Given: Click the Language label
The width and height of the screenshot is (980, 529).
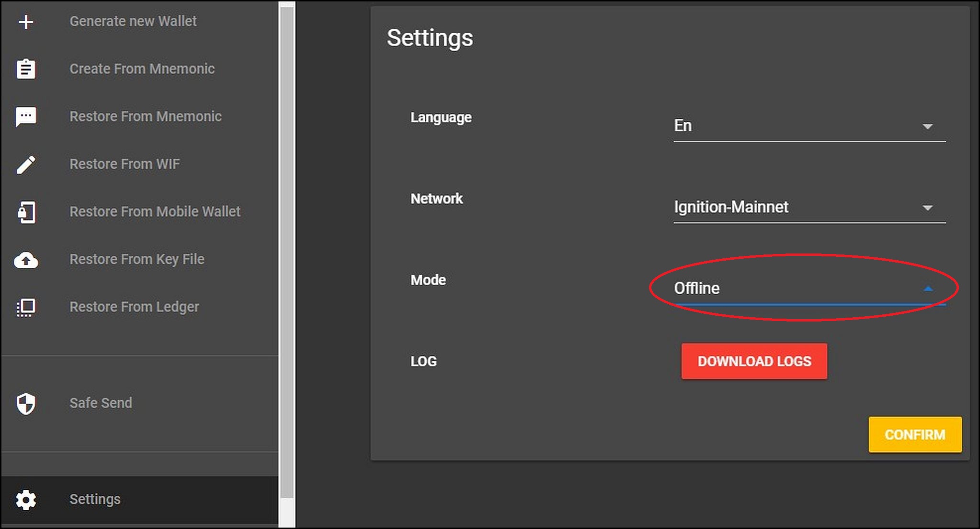Looking at the screenshot, I should click(x=441, y=117).
